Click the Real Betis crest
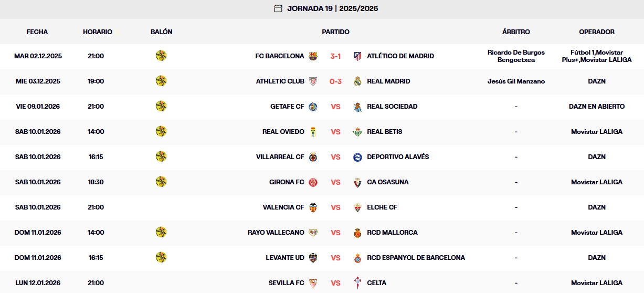The height and width of the screenshot is (293, 644). pos(357,132)
